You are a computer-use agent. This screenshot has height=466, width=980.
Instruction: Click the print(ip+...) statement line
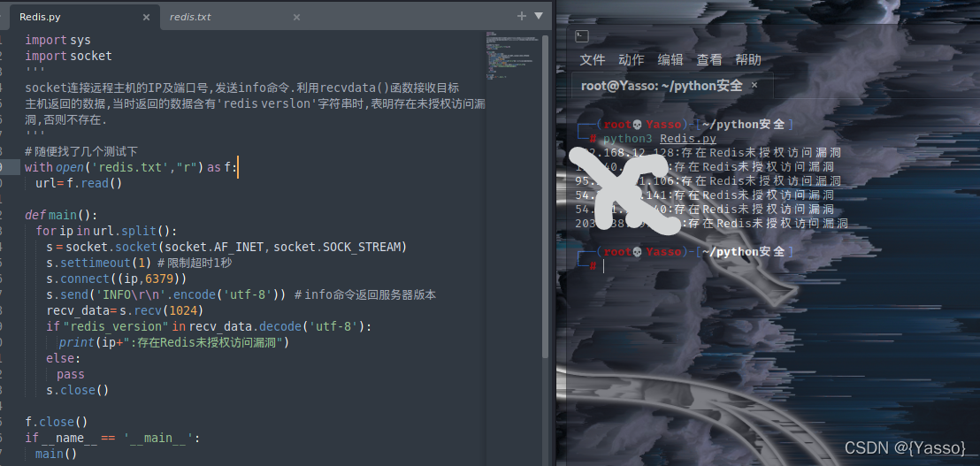(x=173, y=342)
